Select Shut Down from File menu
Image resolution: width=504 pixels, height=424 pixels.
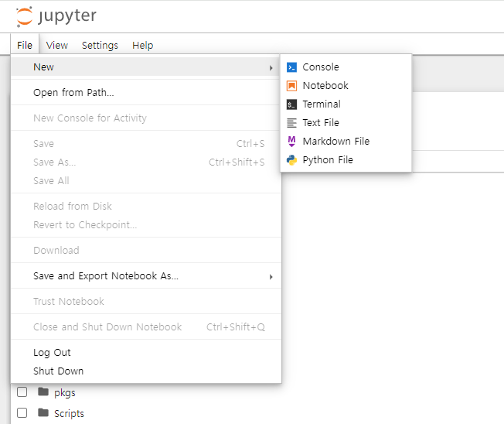click(146, 371)
